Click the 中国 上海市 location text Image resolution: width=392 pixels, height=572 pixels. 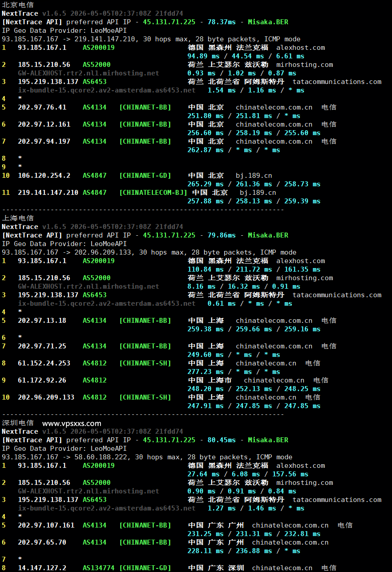(210, 380)
